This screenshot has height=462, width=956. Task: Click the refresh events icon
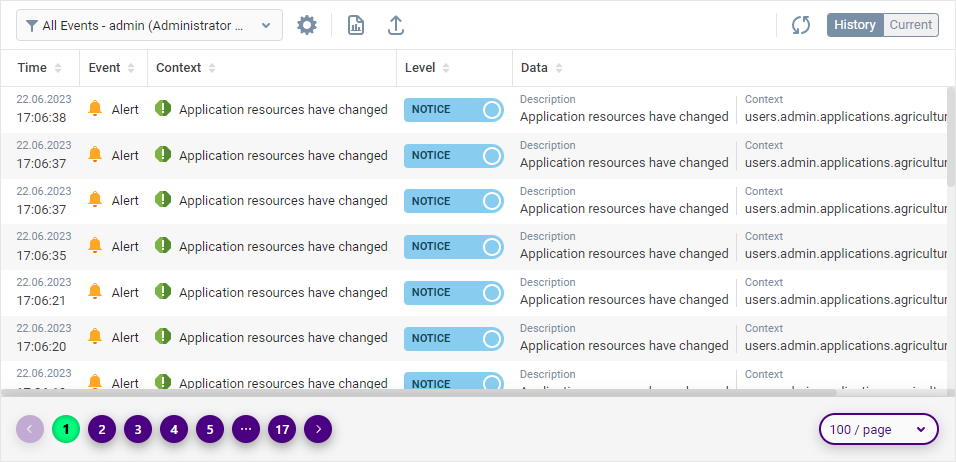800,26
